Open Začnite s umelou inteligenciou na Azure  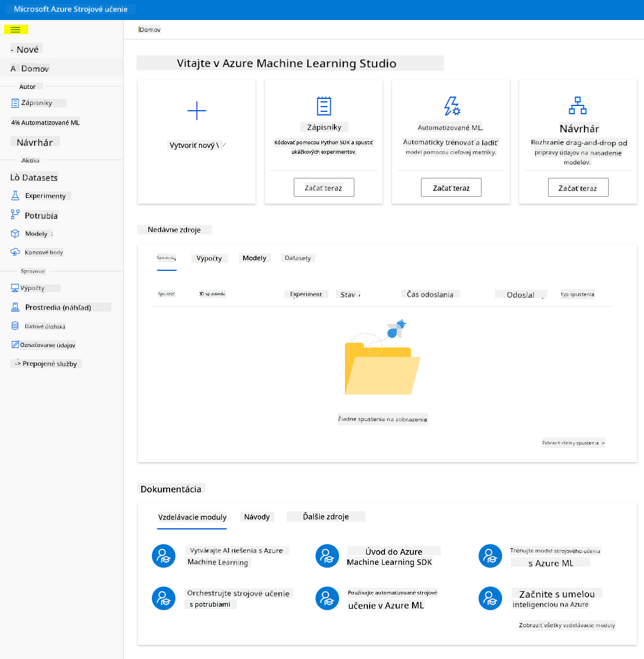point(557,598)
